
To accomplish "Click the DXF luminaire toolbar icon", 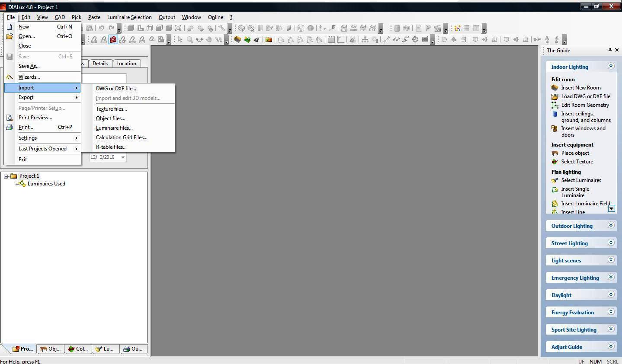I will [122, 39].
